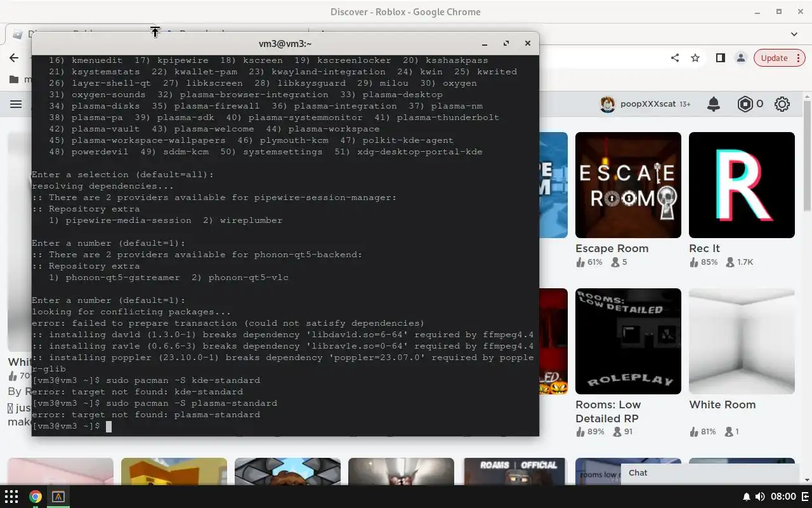Image resolution: width=812 pixels, height=508 pixels.
Task: Click Rec It title link
Action: (x=704, y=248)
